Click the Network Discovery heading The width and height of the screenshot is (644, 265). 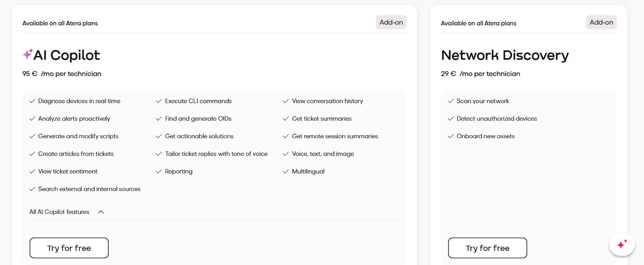(505, 55)
